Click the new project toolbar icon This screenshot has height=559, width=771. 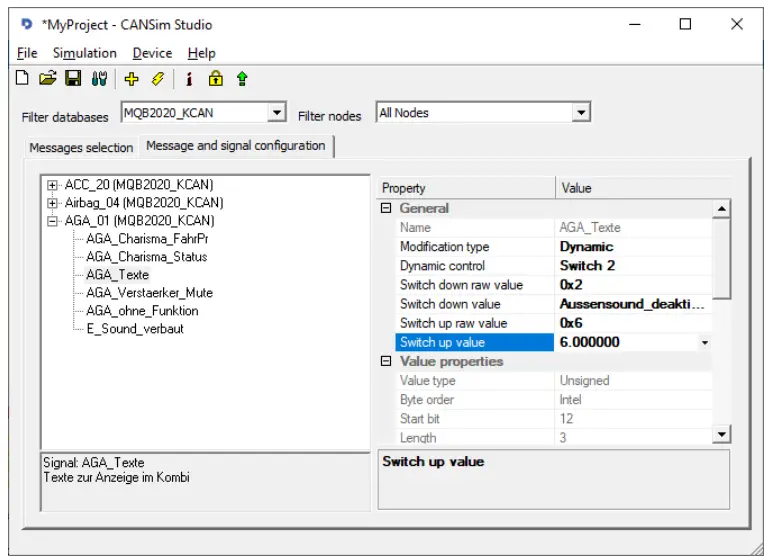coord(22,79)
